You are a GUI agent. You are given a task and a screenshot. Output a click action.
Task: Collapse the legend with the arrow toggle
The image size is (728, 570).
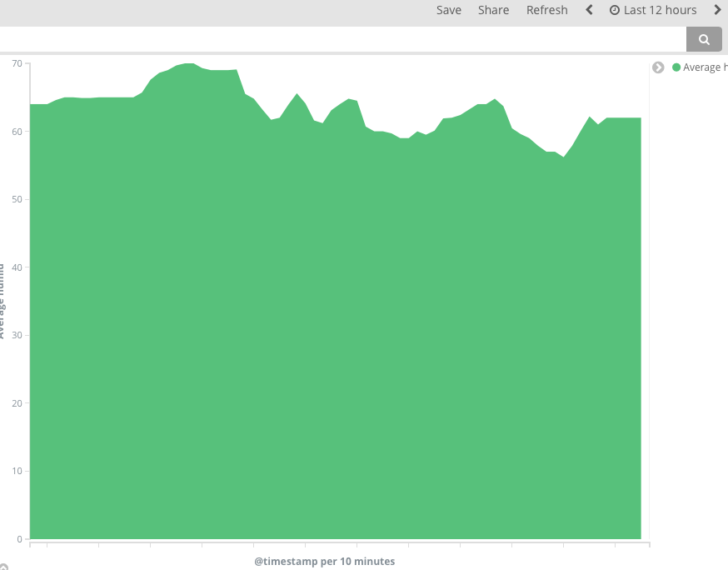[658, 67]
